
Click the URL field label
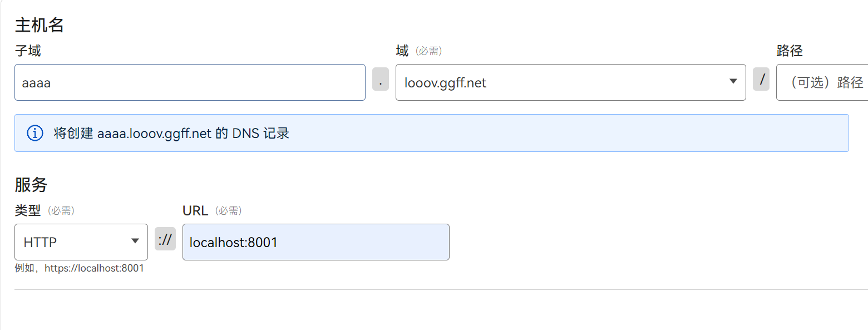pos(195,210)
